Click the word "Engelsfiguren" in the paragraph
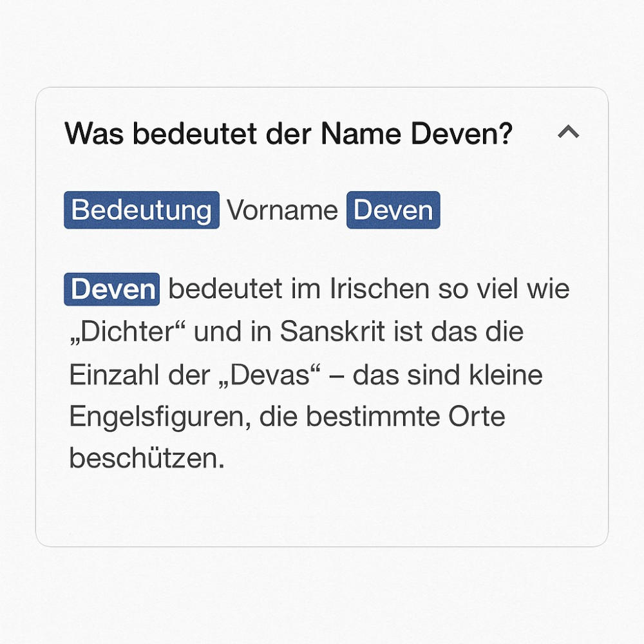 (160, 418)
